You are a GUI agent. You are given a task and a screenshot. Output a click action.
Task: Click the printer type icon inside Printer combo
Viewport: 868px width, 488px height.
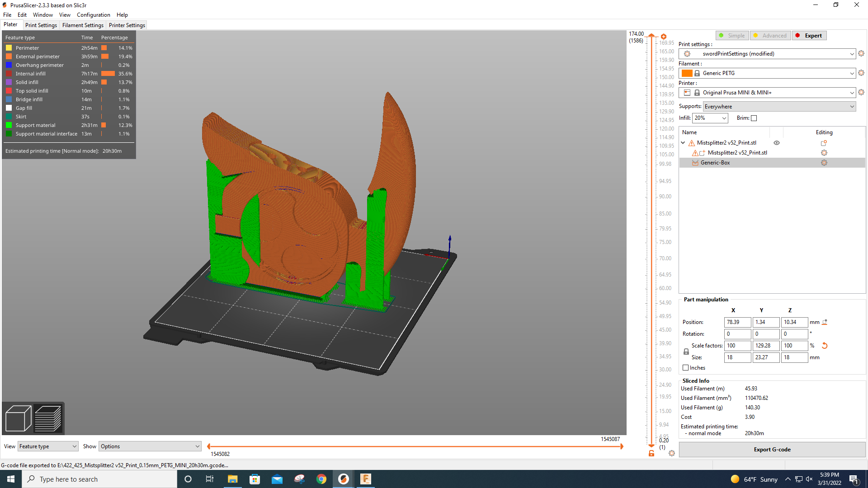687,93
